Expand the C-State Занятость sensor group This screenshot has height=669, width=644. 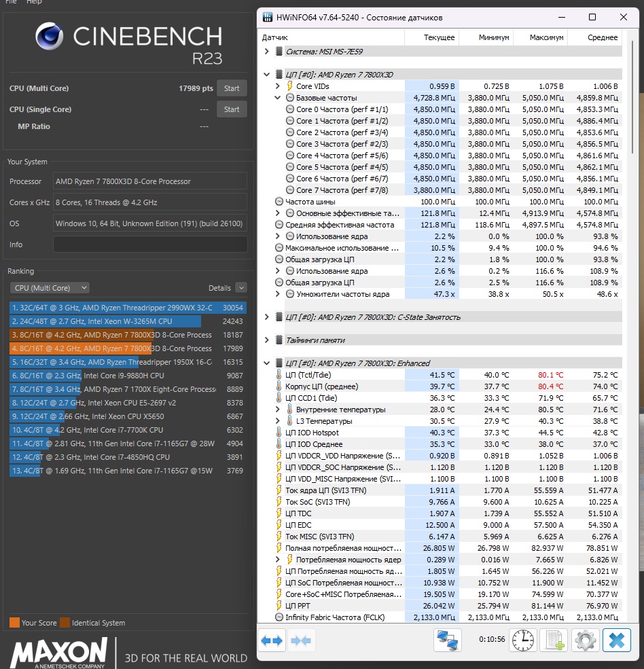[x=266, y=317]
